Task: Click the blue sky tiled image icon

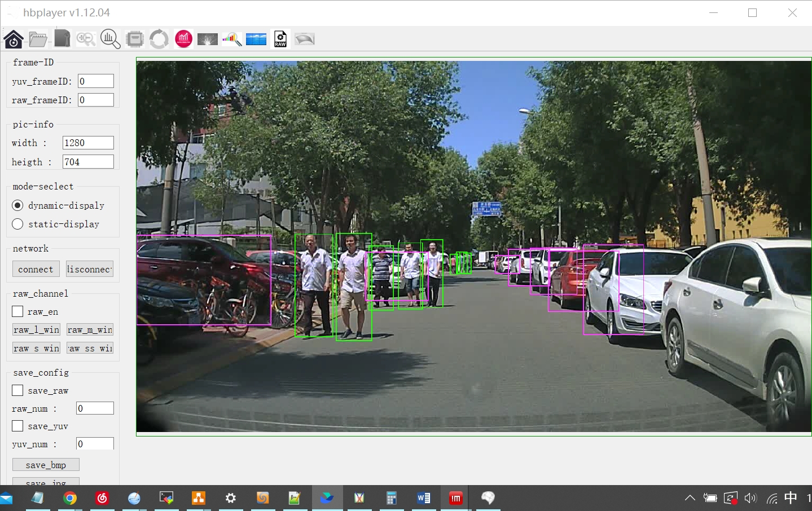Action: point(256,39)
